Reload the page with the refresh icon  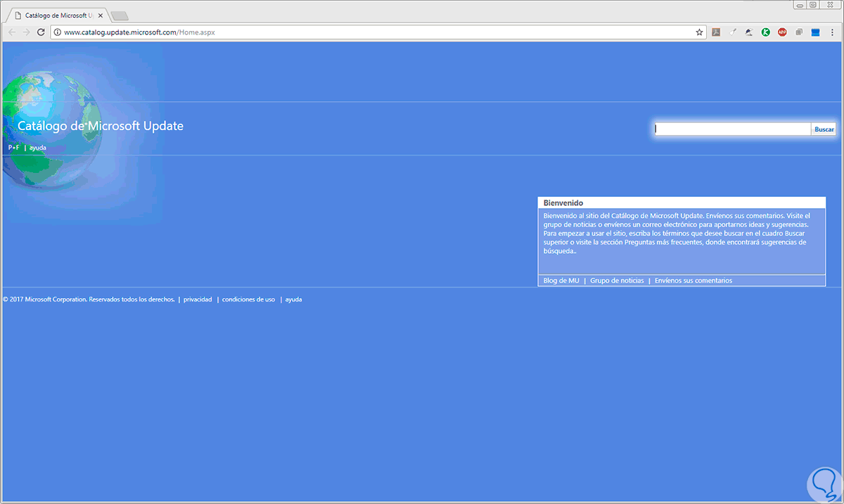pos(41,32)
